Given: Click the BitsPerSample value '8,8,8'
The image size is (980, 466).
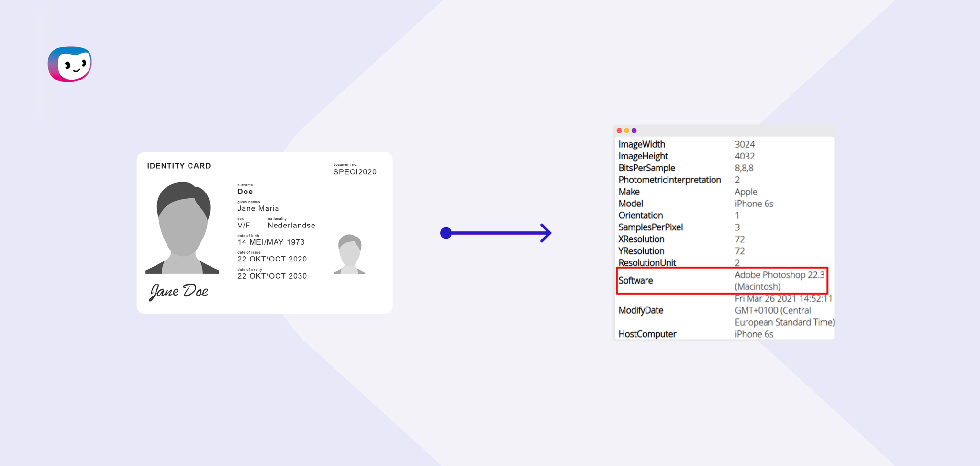Looking at the screenshot, I should pos(744,168).
